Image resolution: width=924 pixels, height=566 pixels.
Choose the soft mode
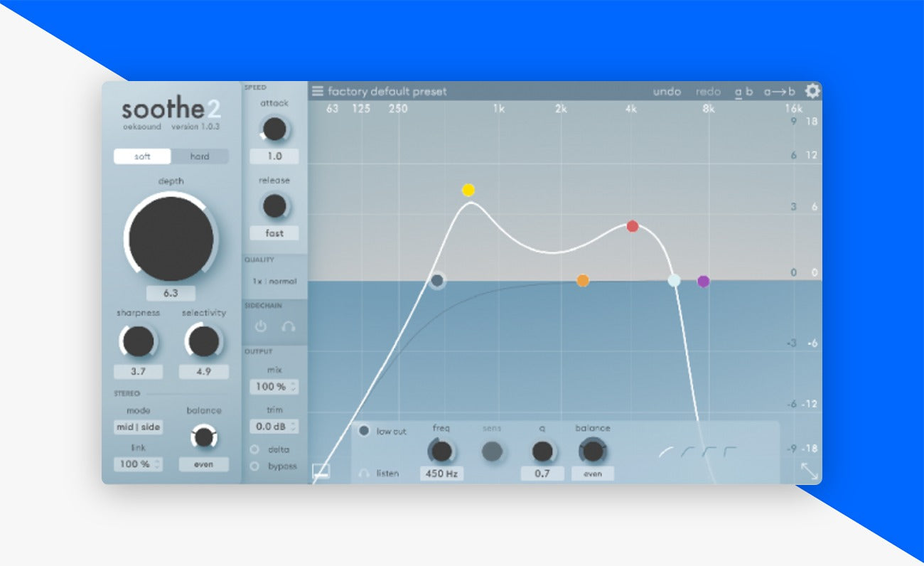[142, 156]
